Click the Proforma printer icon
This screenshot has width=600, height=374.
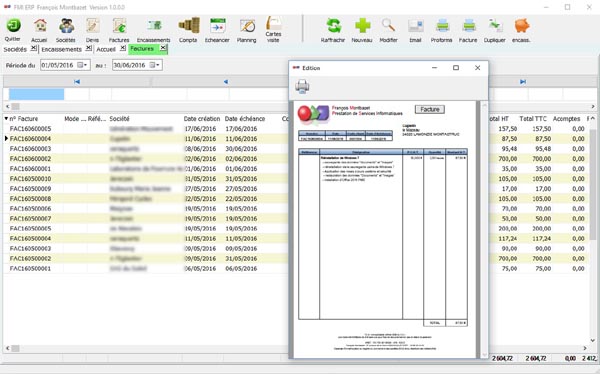tap(442, 26)
